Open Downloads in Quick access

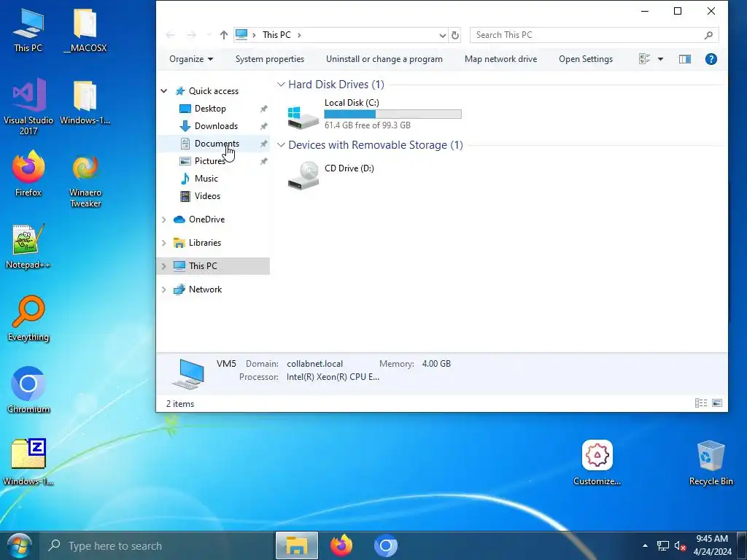click(216, 126)
